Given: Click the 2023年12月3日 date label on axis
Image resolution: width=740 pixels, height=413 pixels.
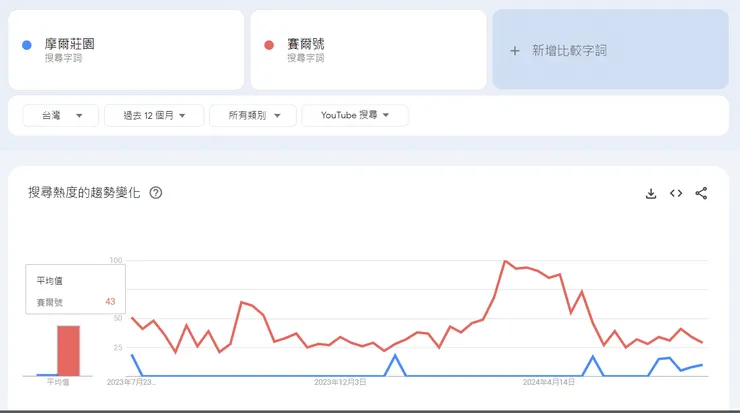Looking at the screenshot, I should [x=340, y=382].
